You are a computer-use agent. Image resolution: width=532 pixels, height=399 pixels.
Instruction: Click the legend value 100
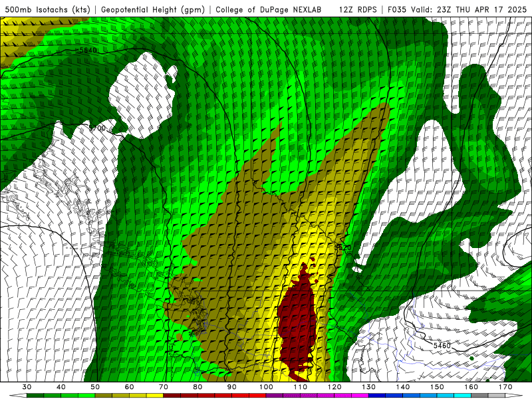tap(266, 387)
